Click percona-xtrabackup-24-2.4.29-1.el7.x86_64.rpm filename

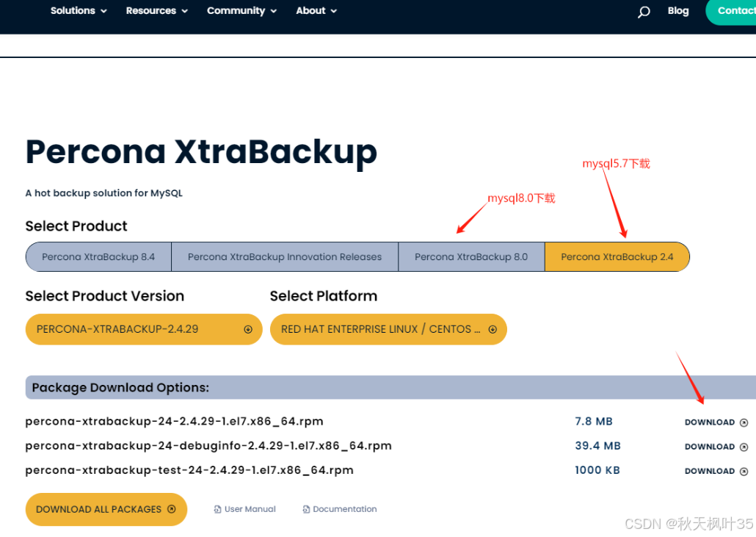[x=174, y=422]
